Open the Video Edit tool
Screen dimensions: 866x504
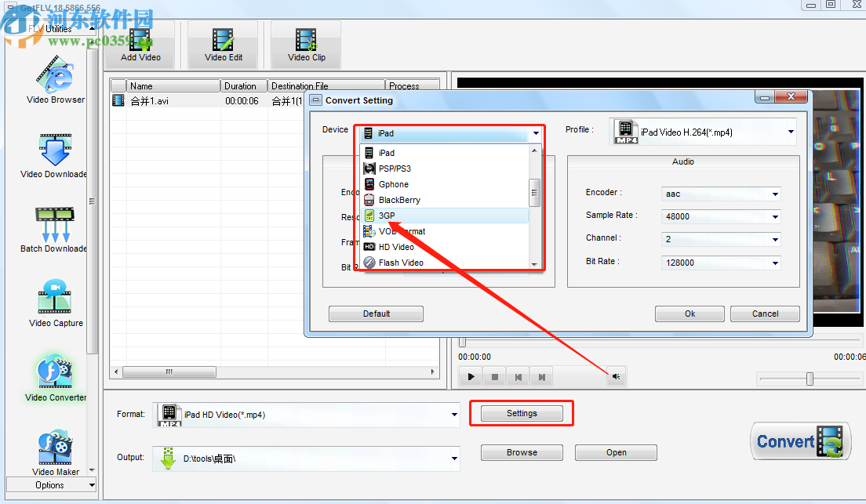[x=223, y=45]
